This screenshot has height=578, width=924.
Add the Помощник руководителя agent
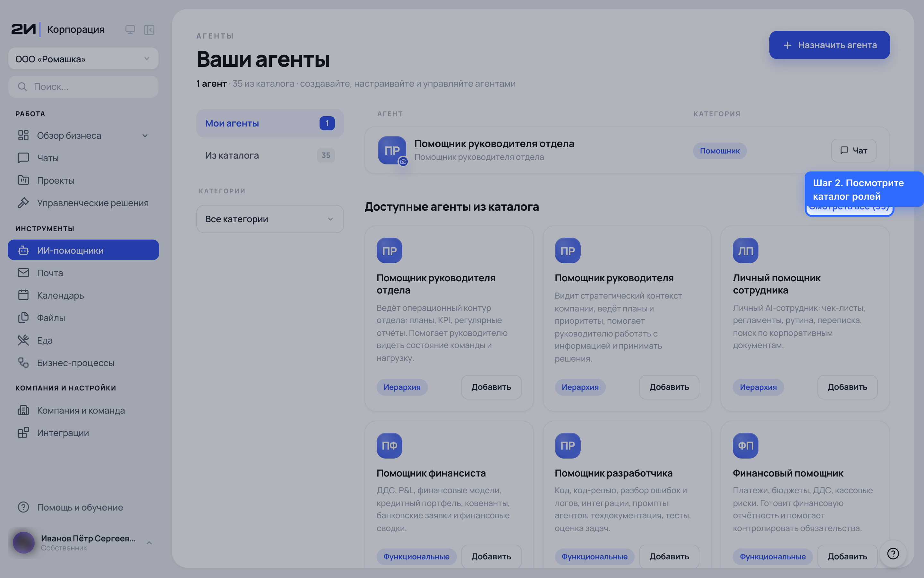pyautogui.click(x=669, y=387)
